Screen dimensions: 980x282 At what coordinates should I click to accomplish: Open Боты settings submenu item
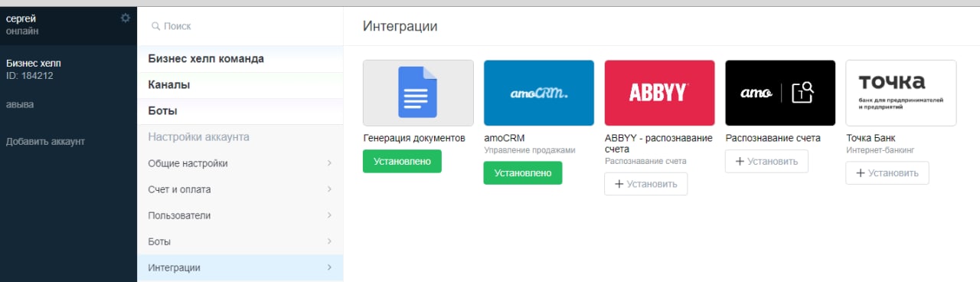tap(240, 241)
